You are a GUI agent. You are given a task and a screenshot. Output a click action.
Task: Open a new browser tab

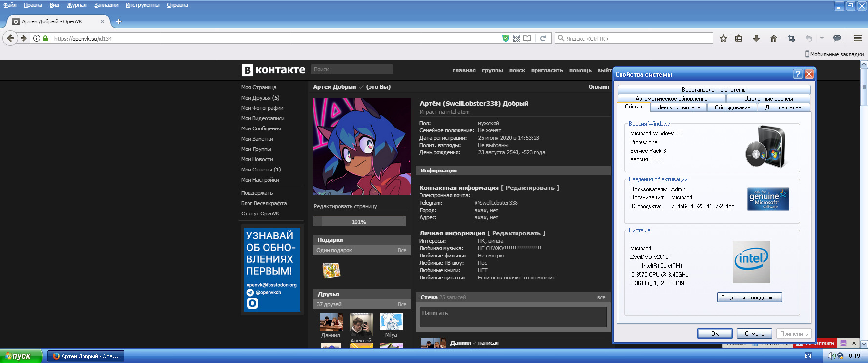(119, 21)
